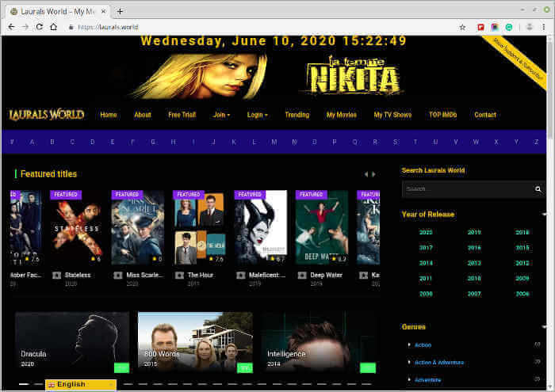The width and height of the screenshot is (555, 392).
Task: Select the 2019 release year link
Action: (x=474, y=232)
